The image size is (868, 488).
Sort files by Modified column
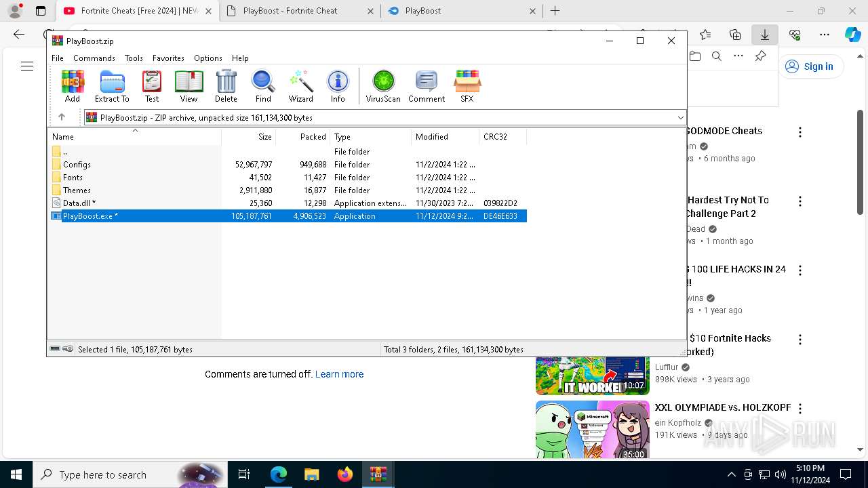[x=445, y=137]
